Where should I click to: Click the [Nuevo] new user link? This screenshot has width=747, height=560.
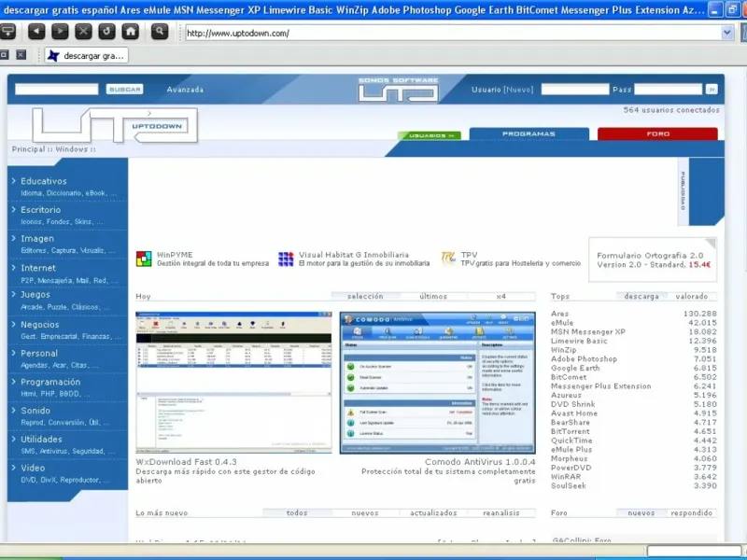(x=518, y=90)
